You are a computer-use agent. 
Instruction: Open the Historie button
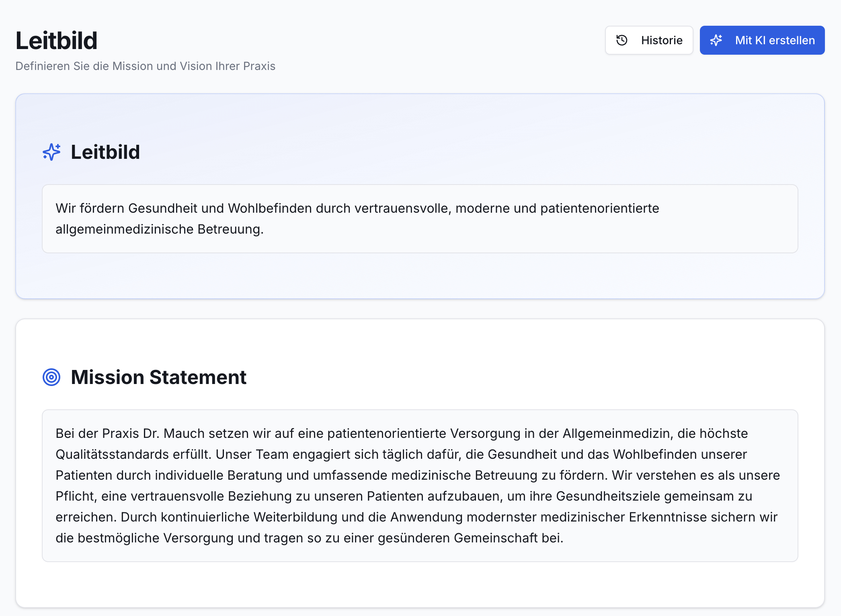[x=649, y=40]
